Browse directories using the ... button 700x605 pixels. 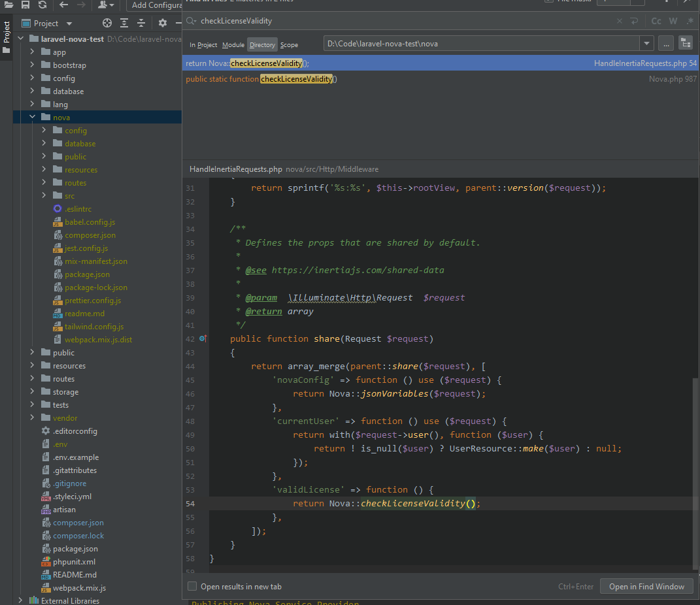point(665,43)
